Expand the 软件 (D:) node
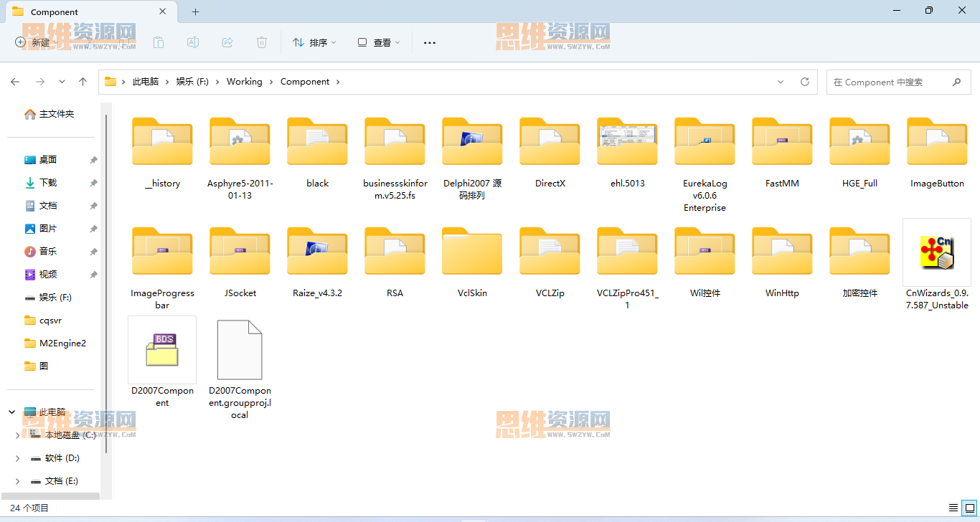Image resolution: width=980 pixels, height=522 pixels. 18,457
